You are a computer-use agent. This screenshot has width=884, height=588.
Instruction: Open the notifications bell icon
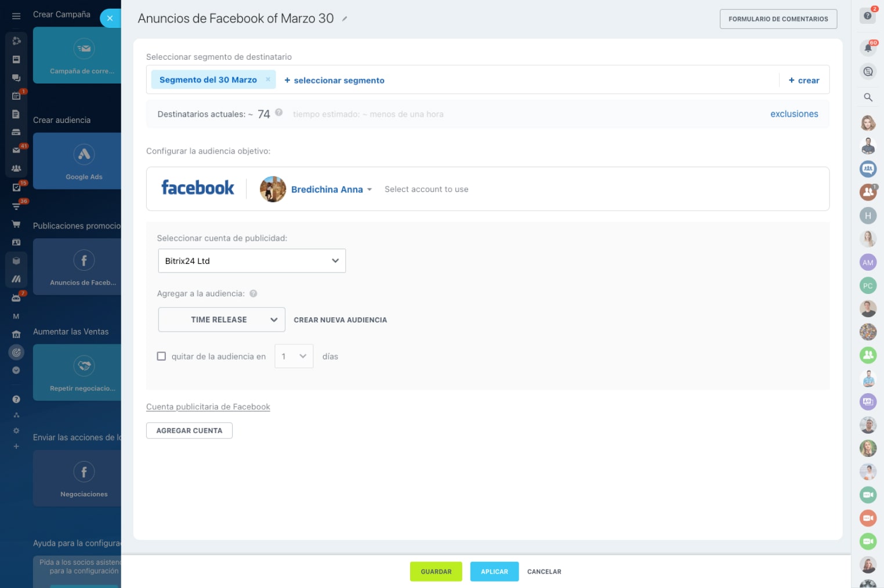click(868, 48)
